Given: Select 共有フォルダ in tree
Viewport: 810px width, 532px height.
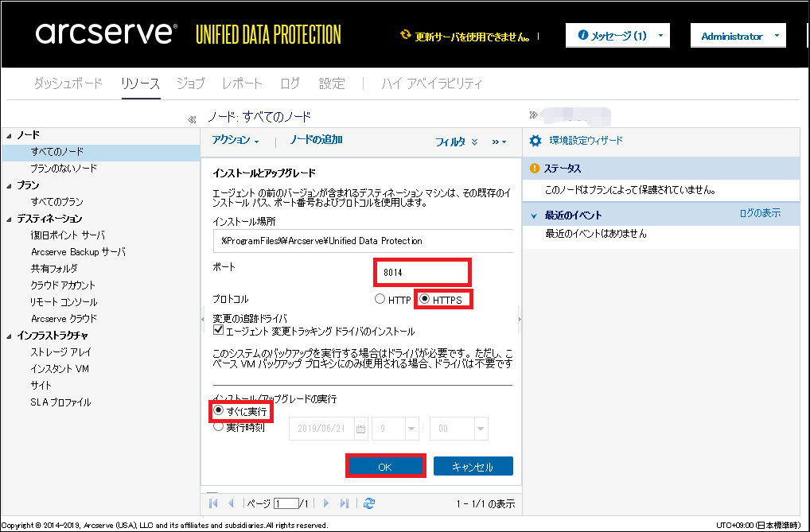Looking at the screenshot, I should [54, 269].
